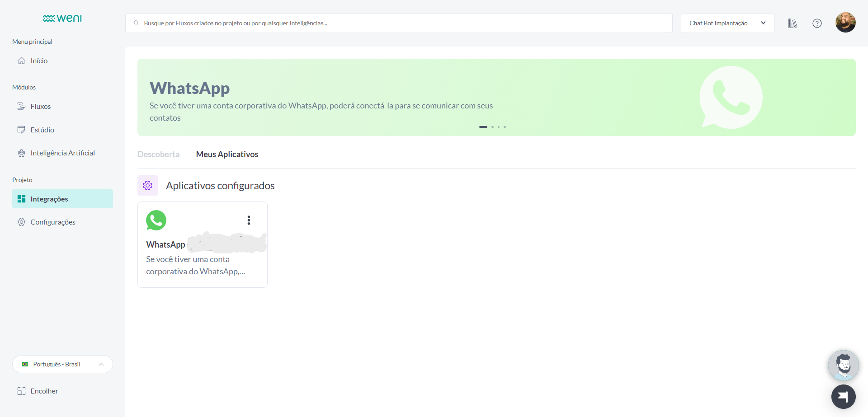Select the Inteligência Artificial module
Screen dimensions: 868x417
point(62,153)
